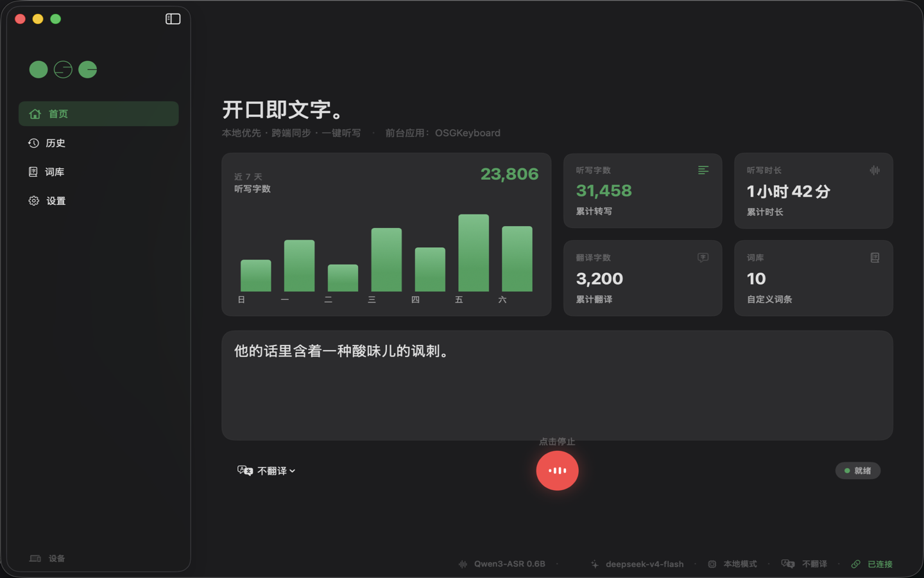Click the 就绪 ready status pill
924x578 pixels.
coord(857,471)
